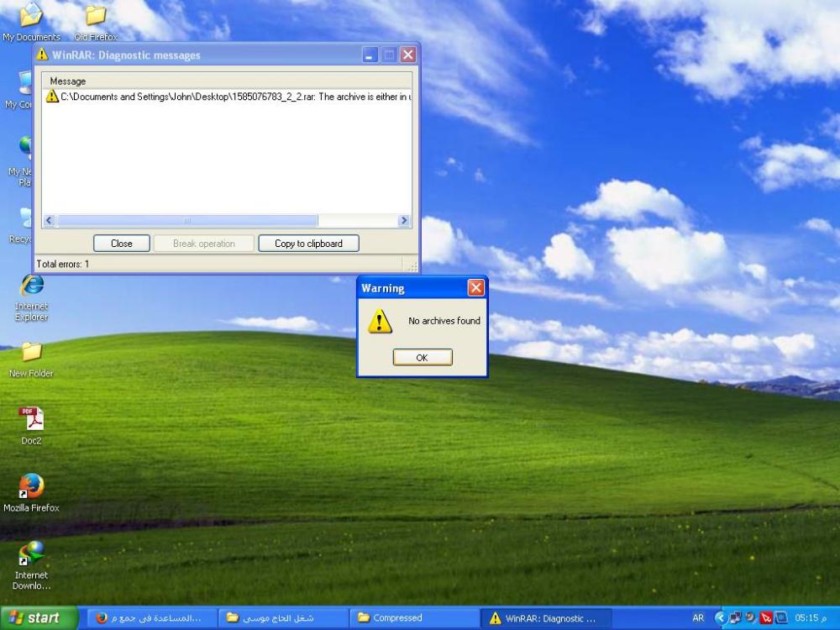Select the error message row for 1585076783_2_2.rar
The image size is (840, 630).
(x=227, y=97)
